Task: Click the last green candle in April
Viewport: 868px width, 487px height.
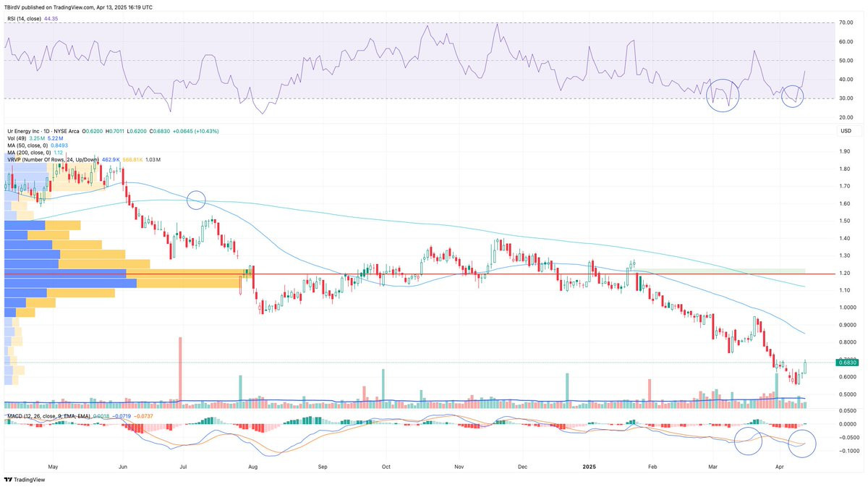Action: point(805,366)
